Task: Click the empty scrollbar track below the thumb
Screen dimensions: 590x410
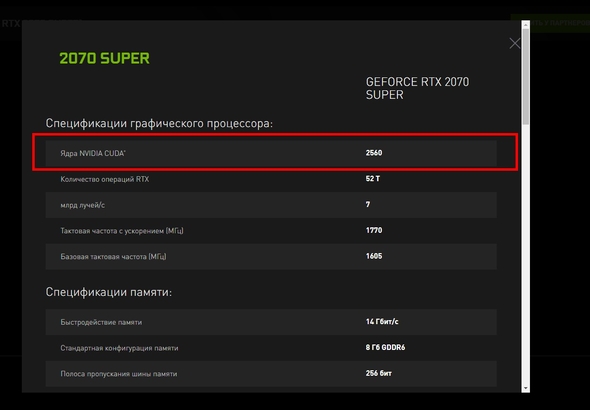Action: coord(525,254)
